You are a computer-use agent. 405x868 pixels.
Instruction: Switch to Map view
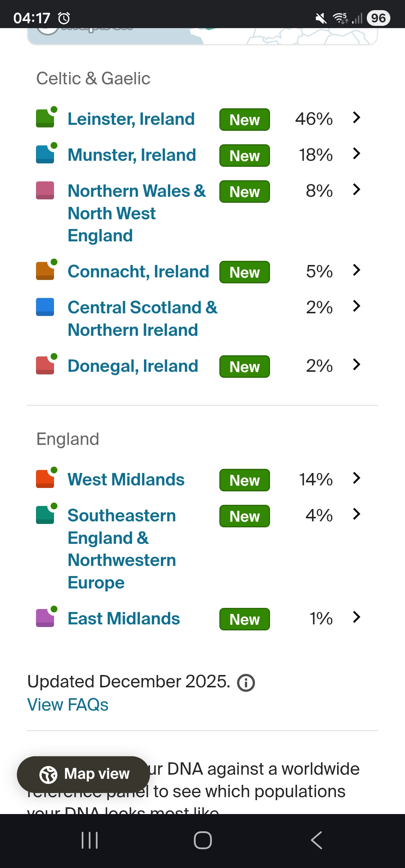tap(83, 774)
